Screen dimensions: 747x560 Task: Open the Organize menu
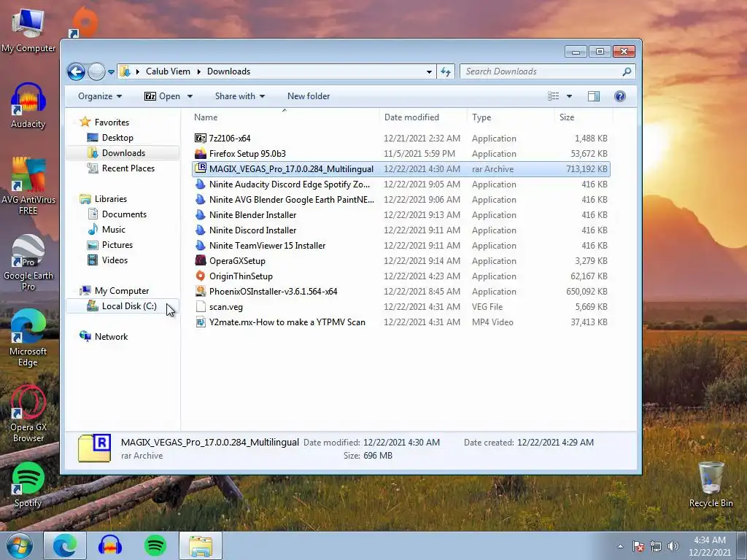[100, 96]
